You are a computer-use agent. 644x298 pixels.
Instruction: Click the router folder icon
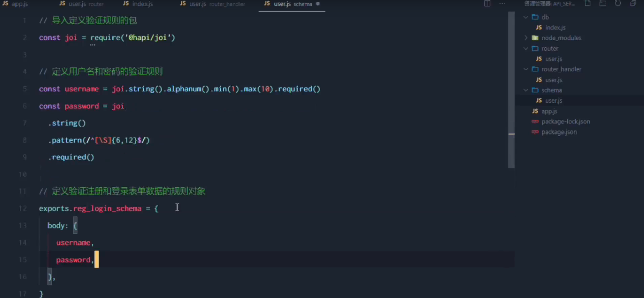coord(535,48)
